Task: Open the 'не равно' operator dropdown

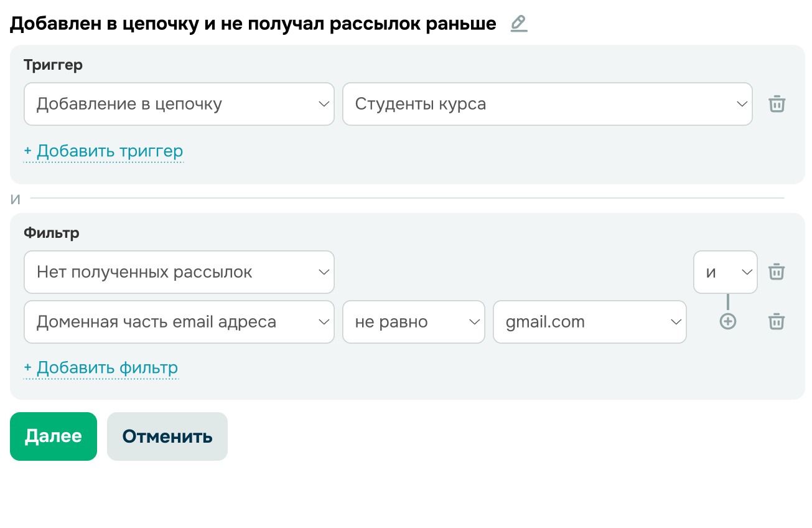Action: (x=413, y=322)
